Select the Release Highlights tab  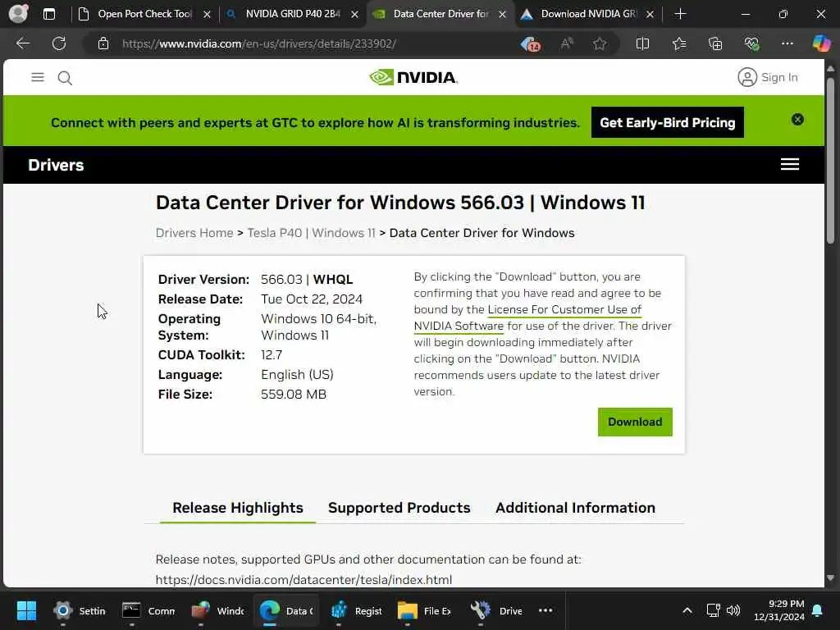(238, 508)
